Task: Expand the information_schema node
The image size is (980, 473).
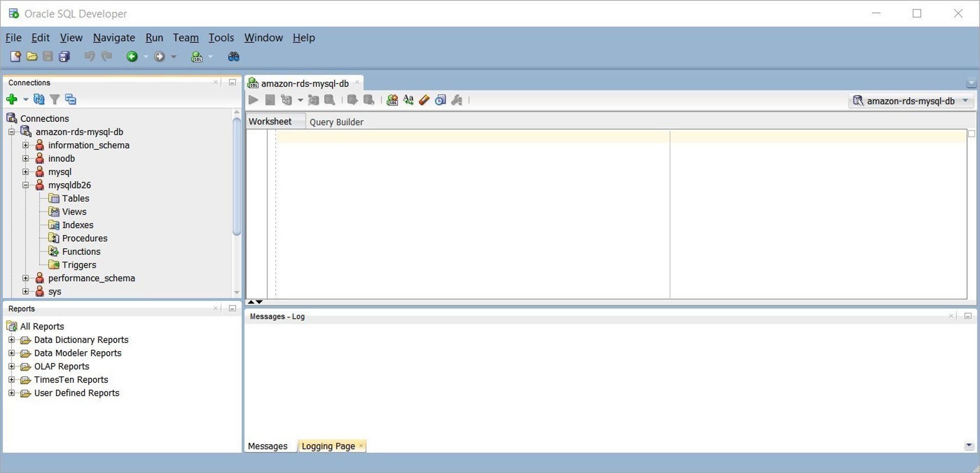Action: pyautogui.click(x=26, y=145)
